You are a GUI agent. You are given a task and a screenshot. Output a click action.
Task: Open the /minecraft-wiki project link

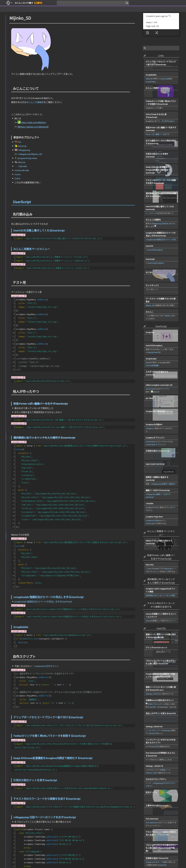pyautogui.click(x=22, y=171)
